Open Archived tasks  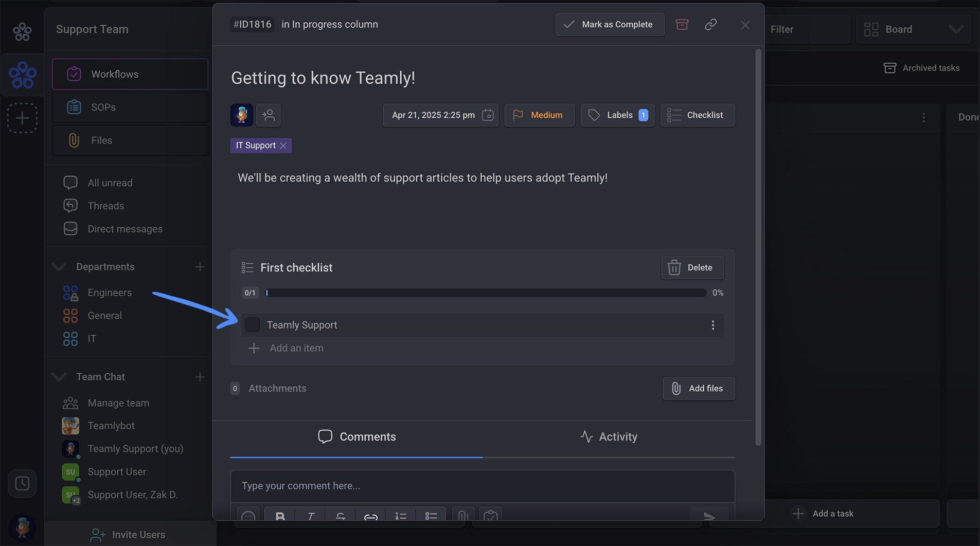pos(921,68)
